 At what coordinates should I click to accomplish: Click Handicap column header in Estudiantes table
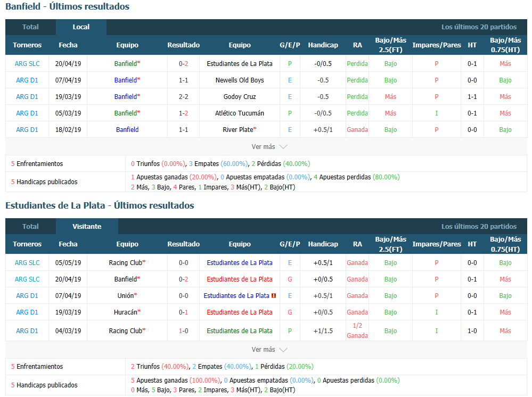click(323, 244)
